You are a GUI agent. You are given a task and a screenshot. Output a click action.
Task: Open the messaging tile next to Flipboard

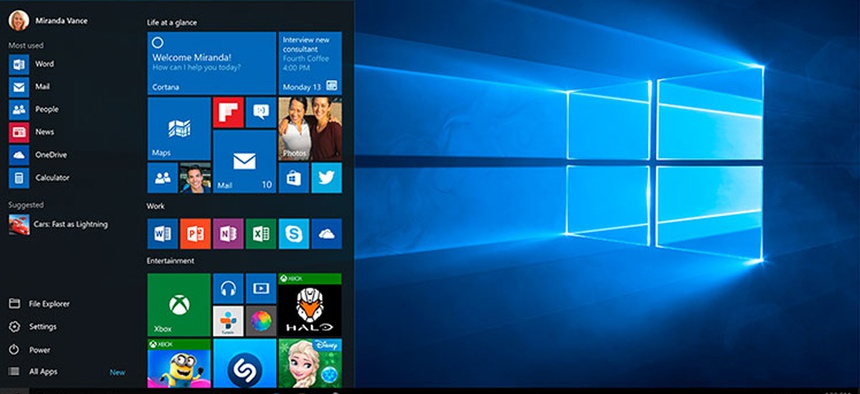[261, 112]
